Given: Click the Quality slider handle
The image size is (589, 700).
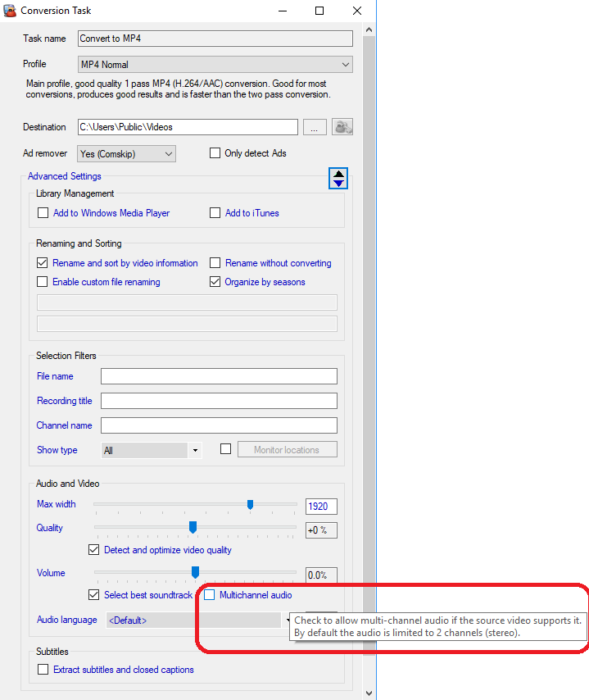Looking at the screenshot, I should coord(193,527).
